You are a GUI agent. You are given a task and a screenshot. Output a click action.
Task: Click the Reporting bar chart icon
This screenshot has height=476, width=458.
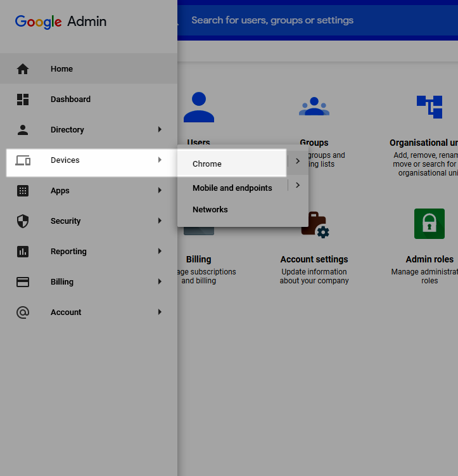click(23, 252)
